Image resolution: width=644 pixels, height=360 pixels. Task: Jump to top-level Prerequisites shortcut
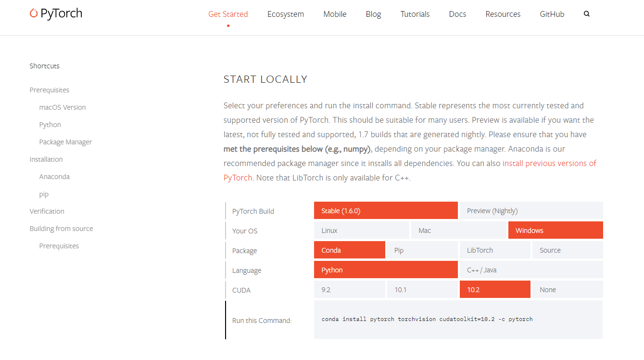[50, 90]
